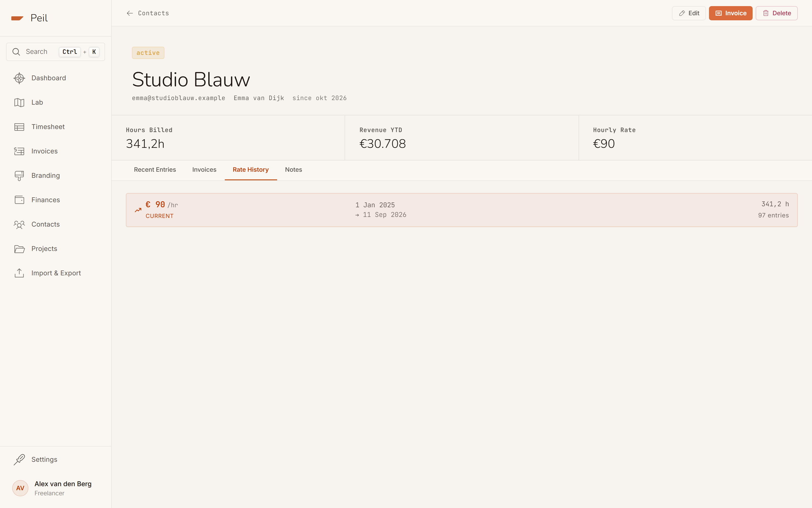812x508 pixels.
Task: Click the Timesheet table icon
Action: pyautogui.click(x=19, y=127)
